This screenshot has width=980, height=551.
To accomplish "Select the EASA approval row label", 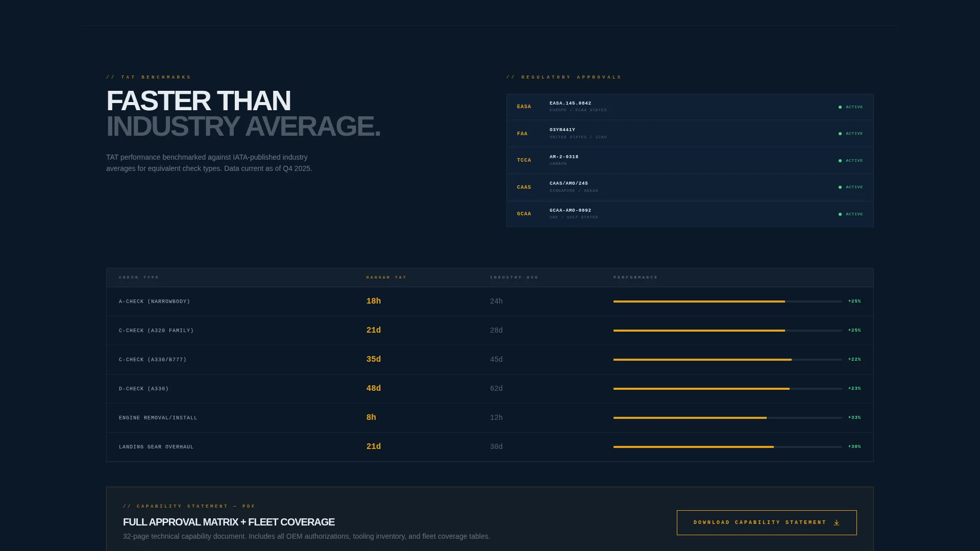I will click(524, 107).
